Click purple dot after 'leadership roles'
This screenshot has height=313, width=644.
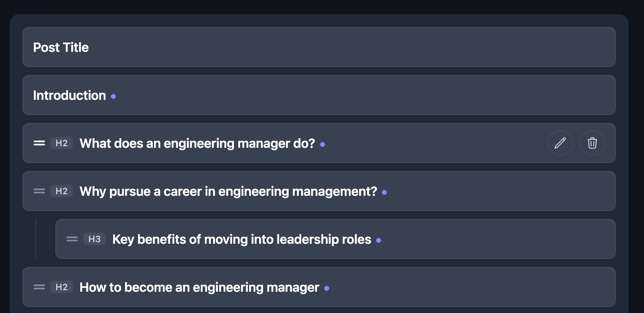[378, 240]
